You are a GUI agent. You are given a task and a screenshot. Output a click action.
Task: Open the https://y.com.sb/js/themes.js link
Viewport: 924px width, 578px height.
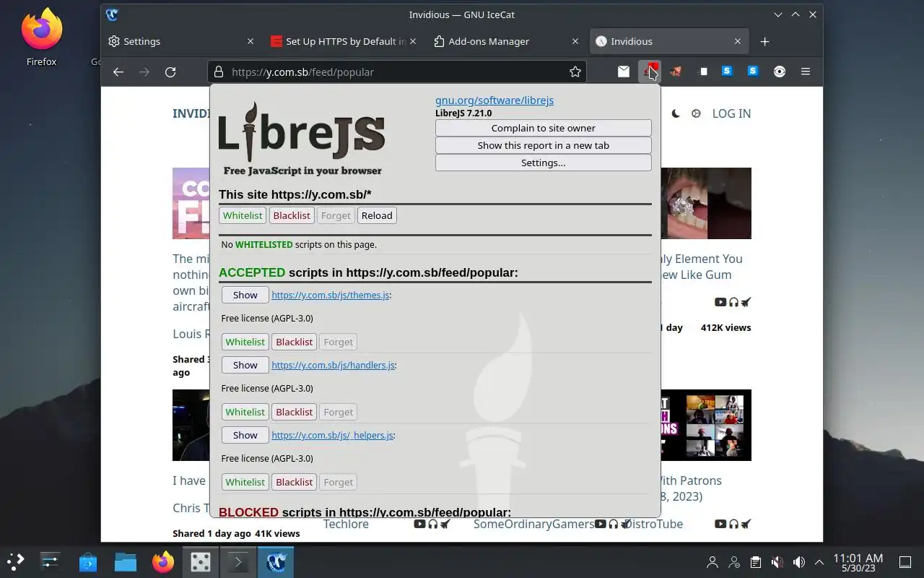pos(331,295)
